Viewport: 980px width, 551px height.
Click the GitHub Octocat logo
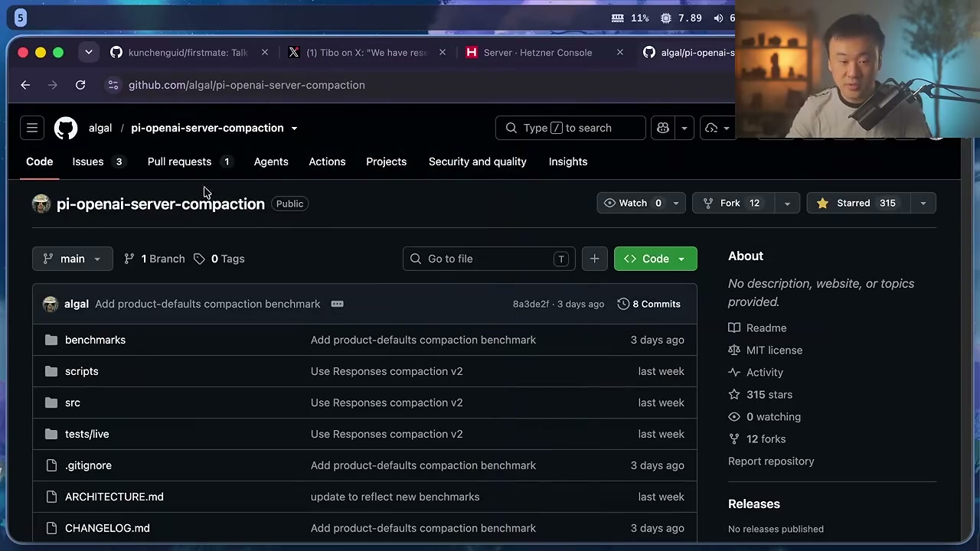pyautogui.click(x=66, y=128)
